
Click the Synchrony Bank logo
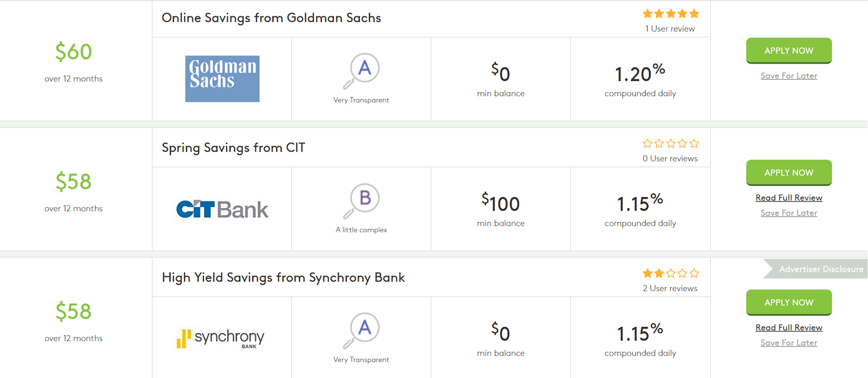point(221,338)
